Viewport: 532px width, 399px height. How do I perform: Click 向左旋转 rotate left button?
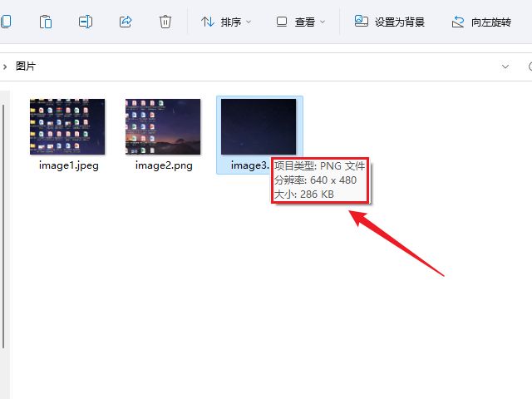click(x=481, y=22)
